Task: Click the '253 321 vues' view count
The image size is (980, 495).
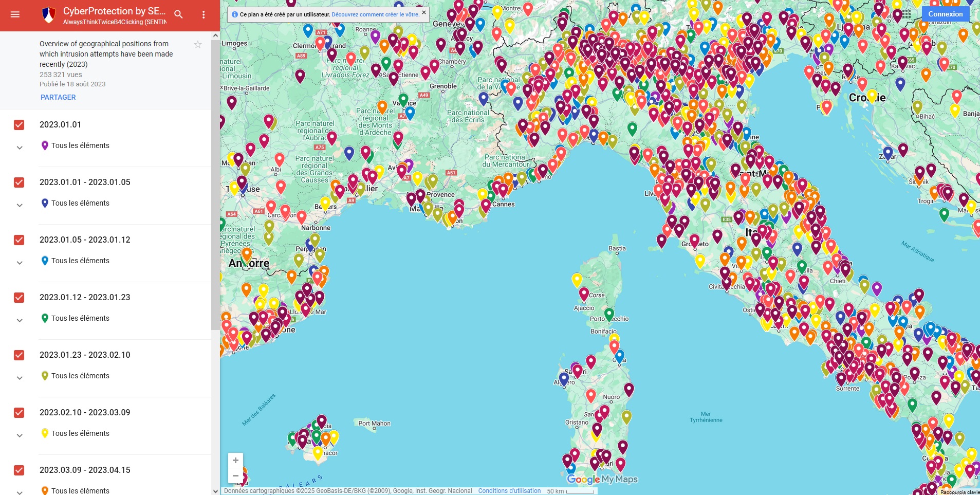Action: (x=61, y=75)
